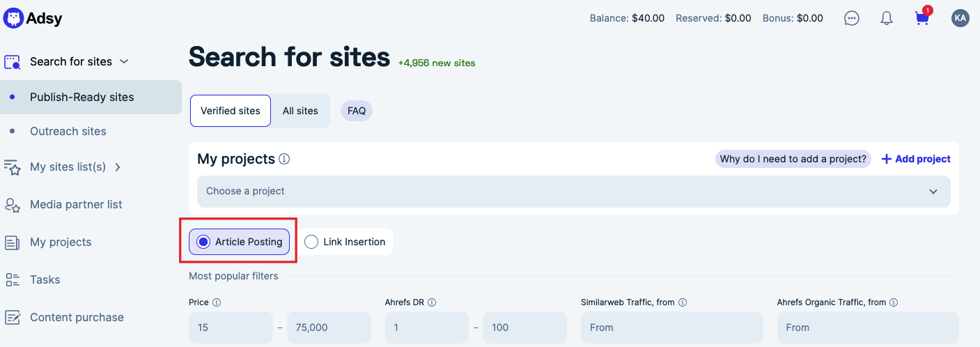Click the Similarweb Traffic info icon
This screenshot has height=347, width=980.
[683, 302]
